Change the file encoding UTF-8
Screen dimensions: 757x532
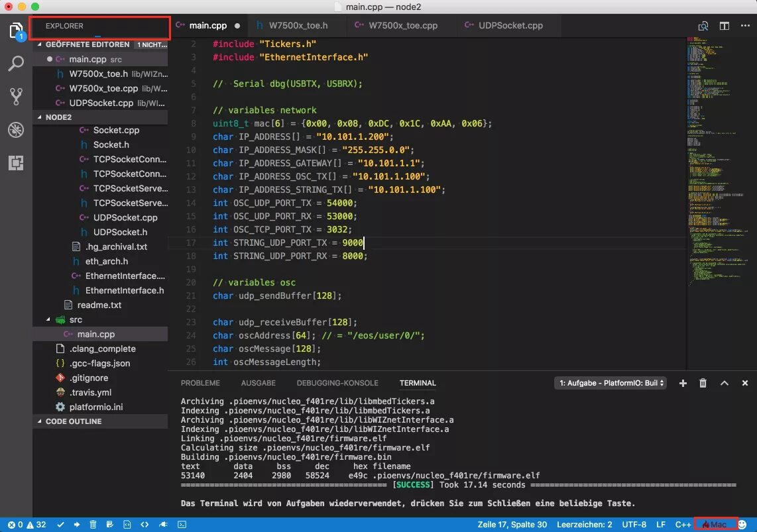click(634, 524)
